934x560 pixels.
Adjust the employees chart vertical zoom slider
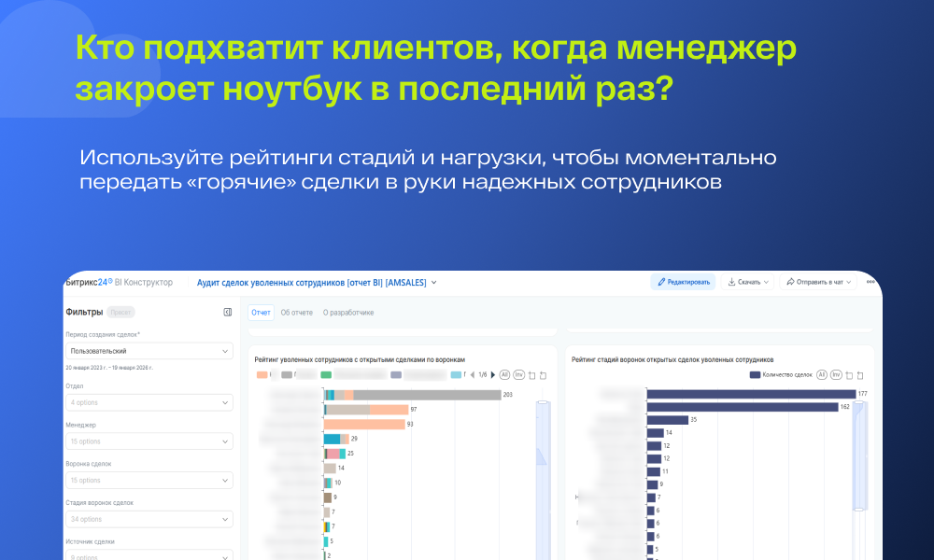543,482
